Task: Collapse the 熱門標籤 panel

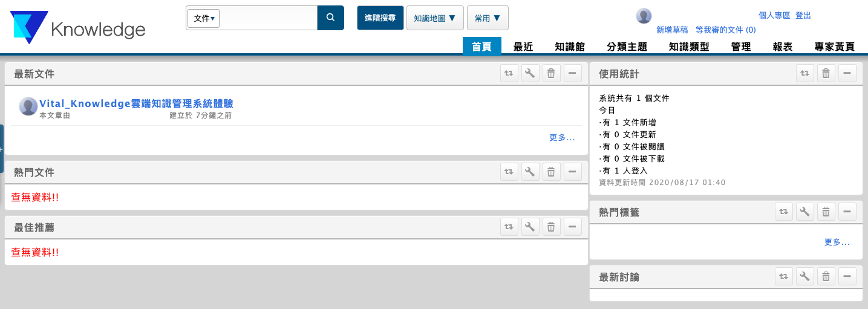Action: tap(847, 212)
